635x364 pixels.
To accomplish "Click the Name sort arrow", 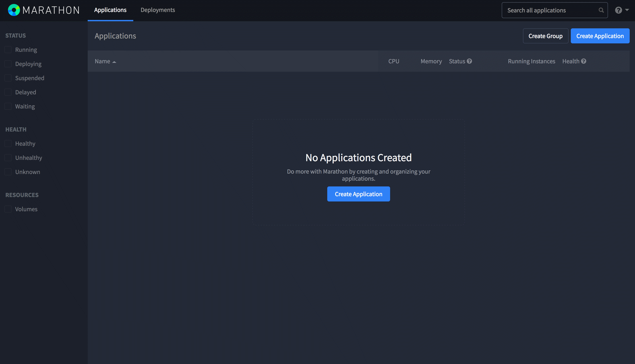I will point(114,62).
